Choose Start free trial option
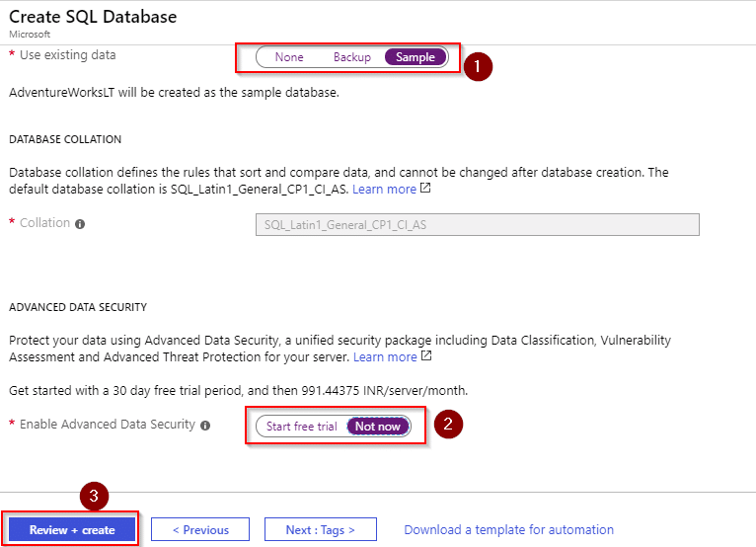 (x=302, y=427)
